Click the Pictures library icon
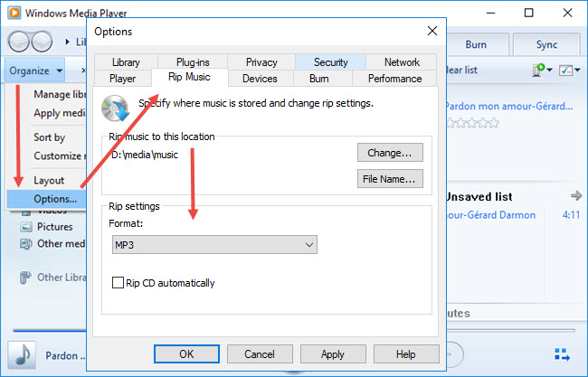This screenshot has height=377, width=588. 26,227
